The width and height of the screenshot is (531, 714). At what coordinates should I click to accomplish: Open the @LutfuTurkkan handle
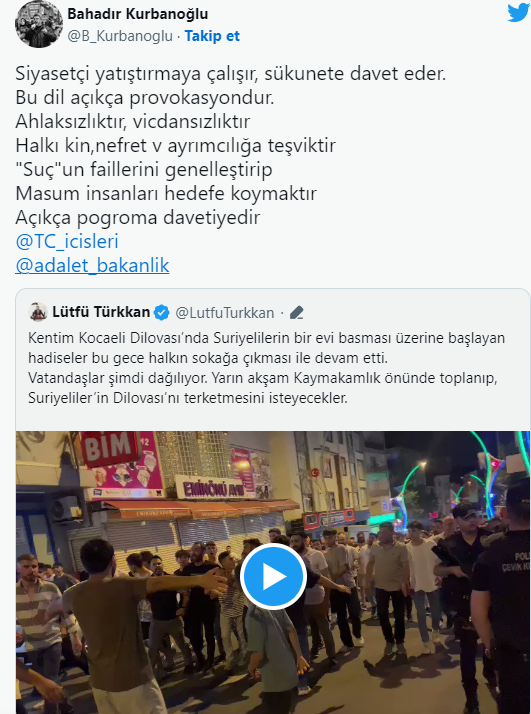(225, 313)
